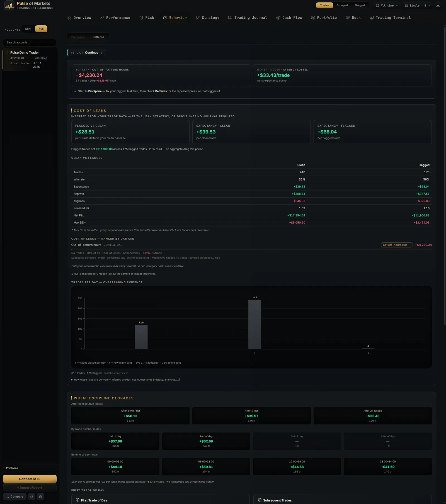The height and width of the screenshot is (504, 446).
Task: Click the Top Leak −$4,230.24 card
Action: pyautogui.click(x=161, y=75)
